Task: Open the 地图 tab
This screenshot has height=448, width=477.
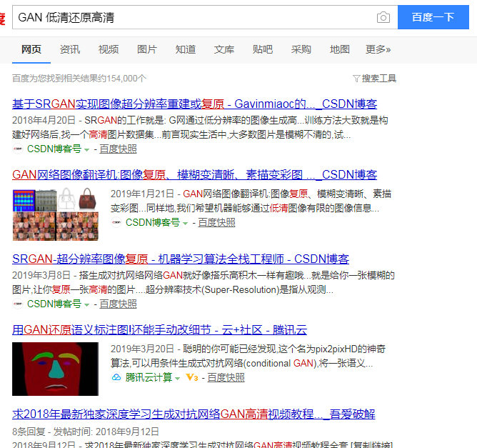Action: [x=339, y=49]
